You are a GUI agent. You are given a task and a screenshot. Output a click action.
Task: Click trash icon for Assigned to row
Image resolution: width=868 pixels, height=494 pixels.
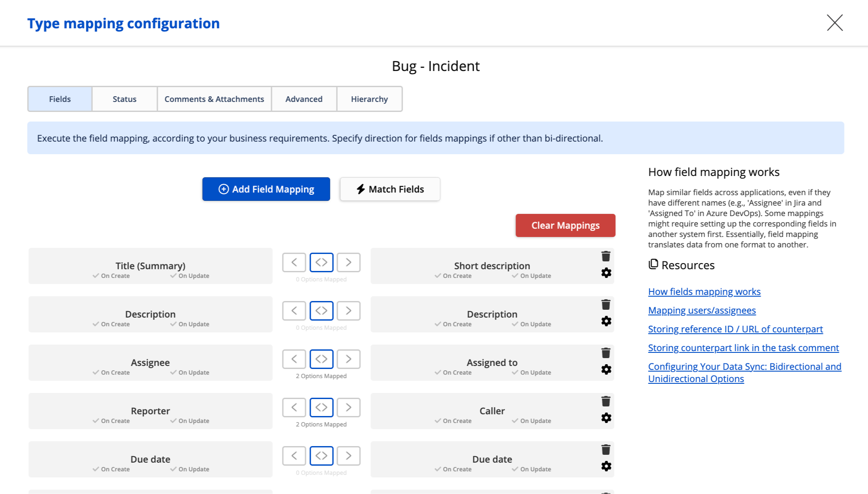[606, 353]
